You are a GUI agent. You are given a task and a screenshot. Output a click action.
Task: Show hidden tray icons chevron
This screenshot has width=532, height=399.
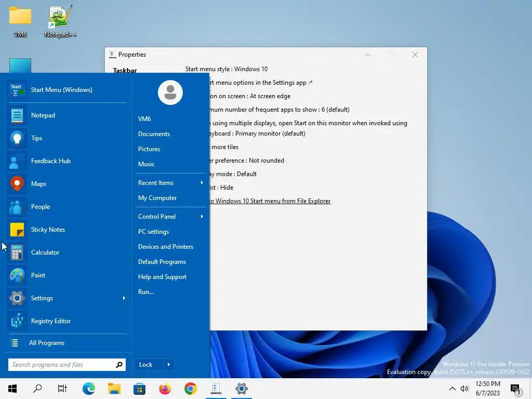(453, 389)
